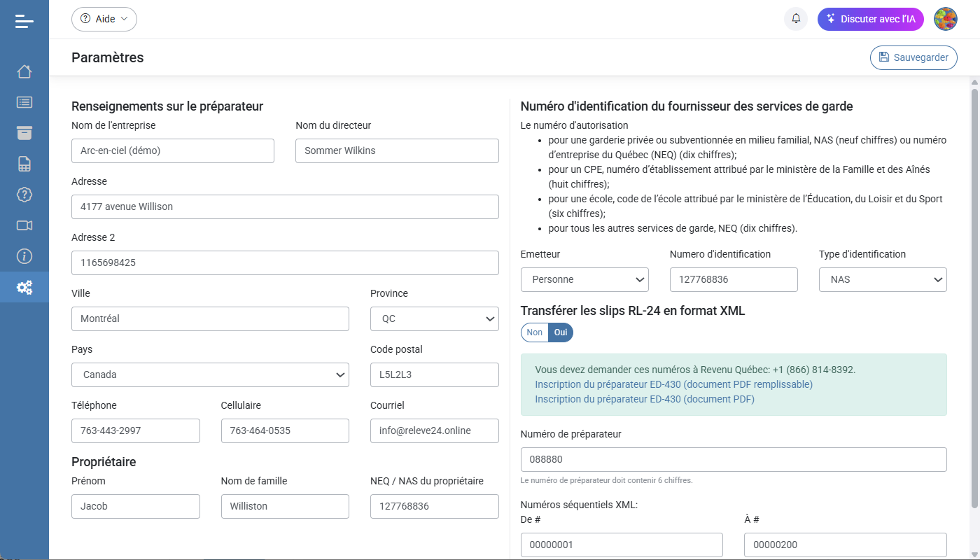980x560 pixels.
Task: Open the Pays dropdown showing Canada
Action: pos(210,374)
